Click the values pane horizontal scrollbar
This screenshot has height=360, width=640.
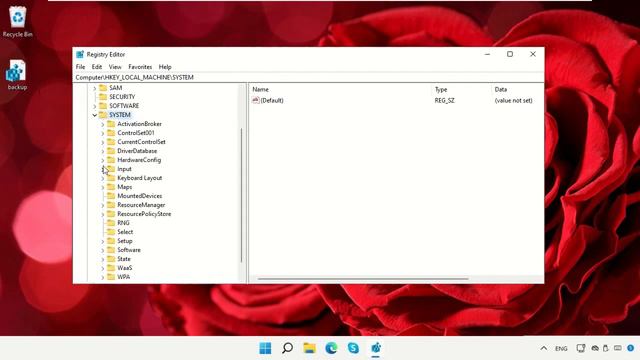coord(363,279)
